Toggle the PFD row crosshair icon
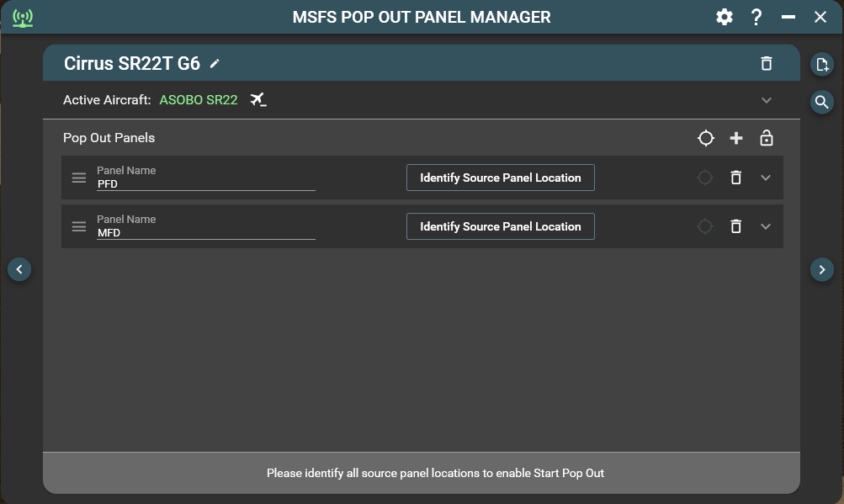Screen dimensions: 844x504 705,178
